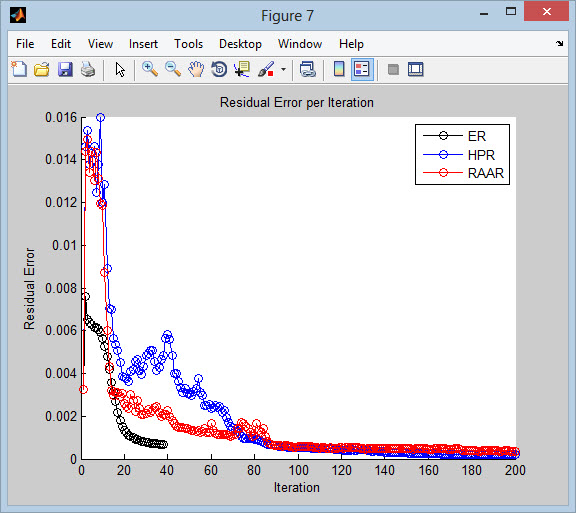Enable the Data Cursor tool

pyautogui.click(x=242, y=69)
